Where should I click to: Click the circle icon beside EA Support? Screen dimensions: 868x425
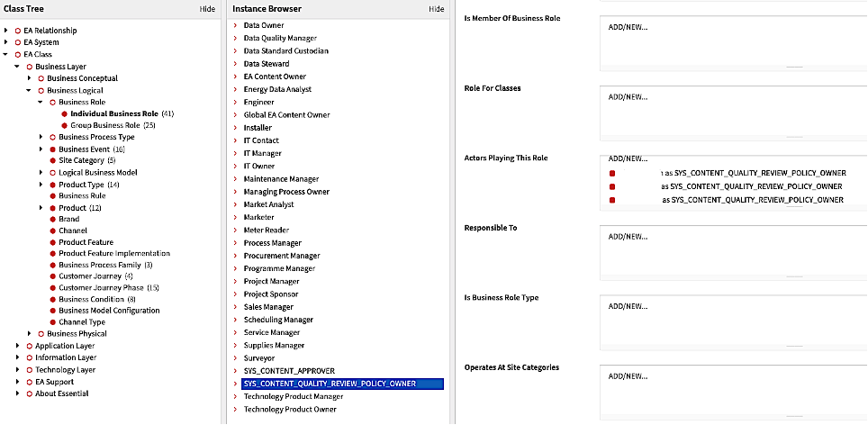point(30,382)
